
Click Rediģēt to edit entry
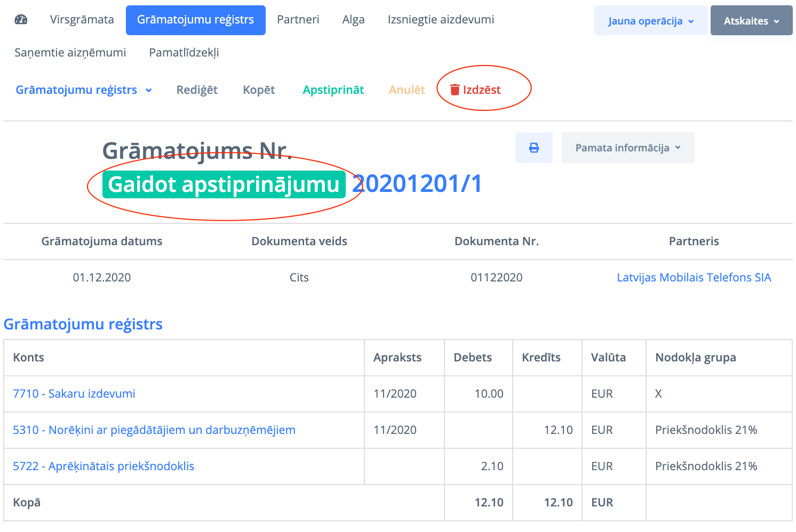click(x=197, y=90)
